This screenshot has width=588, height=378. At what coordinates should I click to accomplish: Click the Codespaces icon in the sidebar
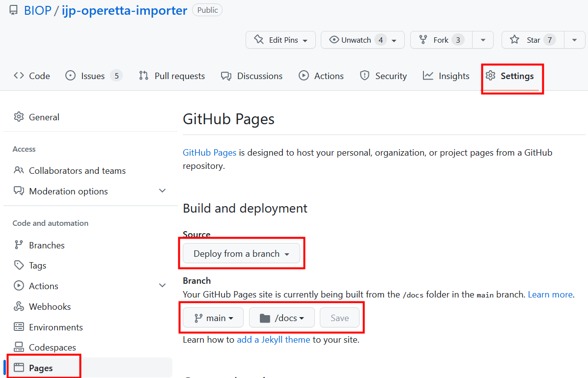(x=19, y=347)
